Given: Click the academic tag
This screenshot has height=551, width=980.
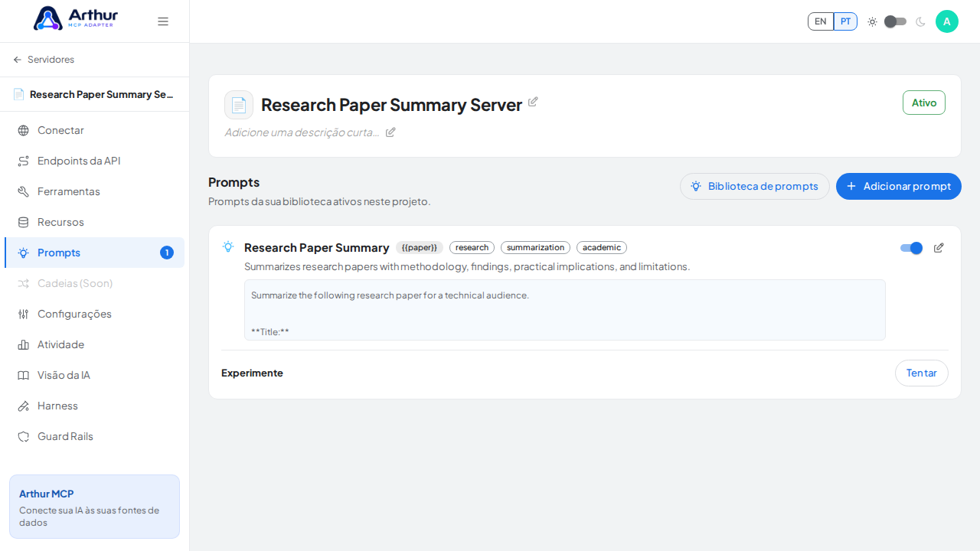Looking at the screenshot, I should (x=602, y=248).
